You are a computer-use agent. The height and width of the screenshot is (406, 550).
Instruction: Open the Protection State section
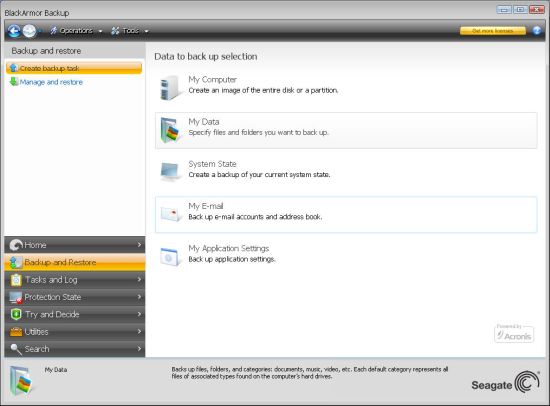click(75, 297)
